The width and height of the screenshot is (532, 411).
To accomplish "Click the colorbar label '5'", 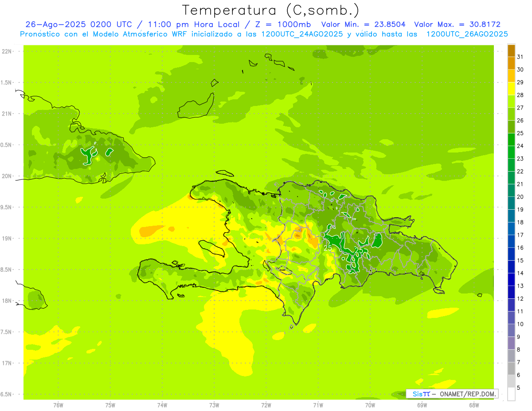I will [x=519, y=388].
